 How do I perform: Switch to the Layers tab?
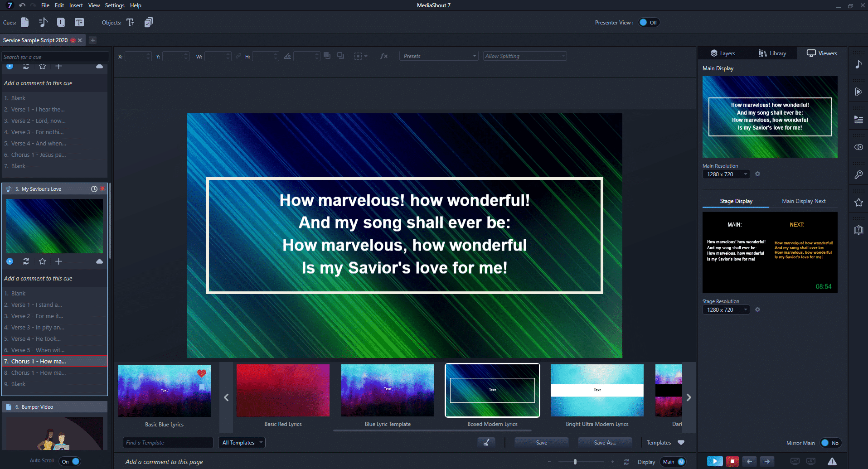[x=723, y=53]
